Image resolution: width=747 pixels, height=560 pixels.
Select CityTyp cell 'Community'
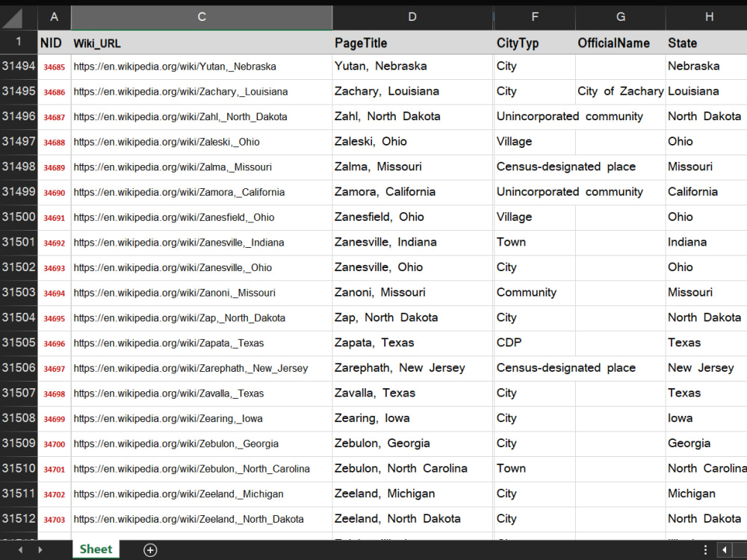pyautogui.click(x=535, y=293)
